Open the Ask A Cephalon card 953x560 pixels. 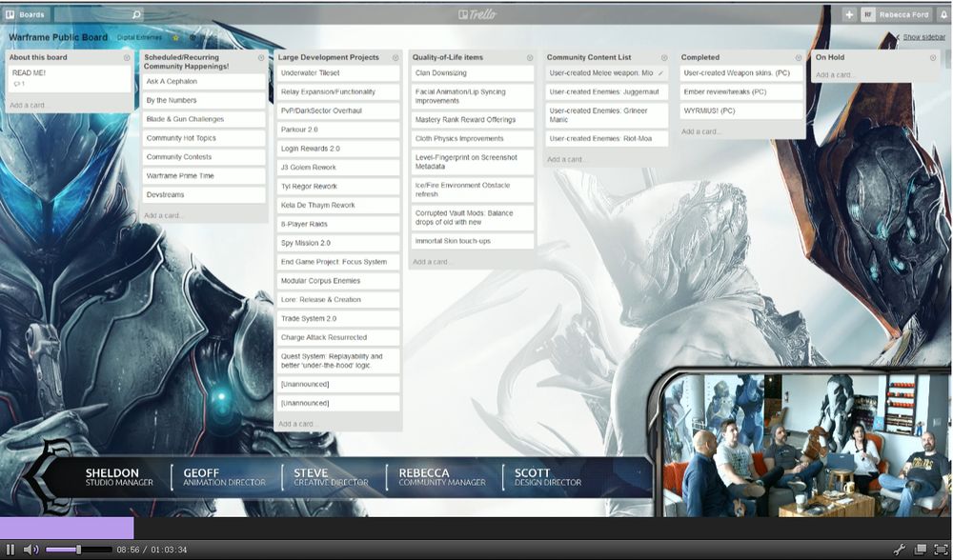click(204, 81)
